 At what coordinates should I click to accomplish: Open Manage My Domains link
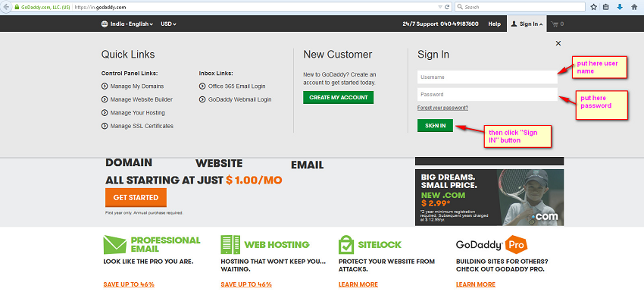(137, 86)
